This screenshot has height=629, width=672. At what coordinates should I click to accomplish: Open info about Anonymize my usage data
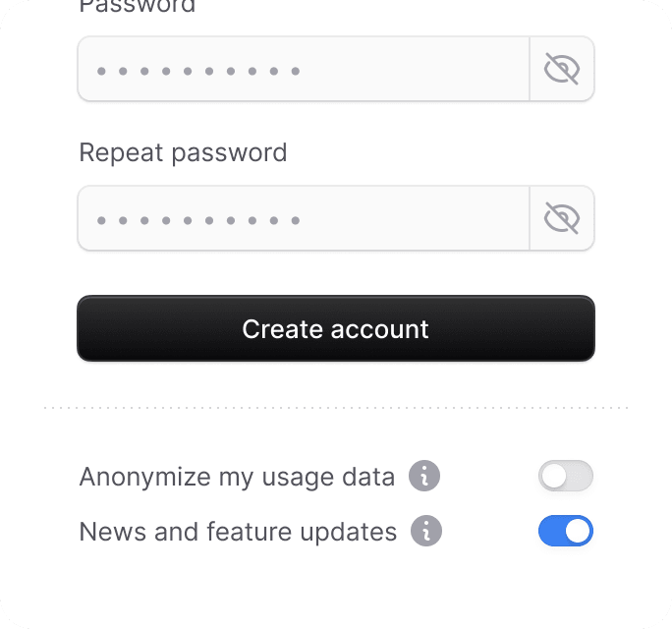pos(424,476)
